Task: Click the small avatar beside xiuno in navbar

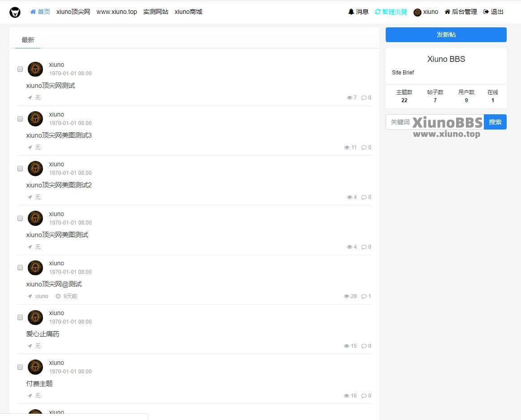Action: tap(418, 12)
